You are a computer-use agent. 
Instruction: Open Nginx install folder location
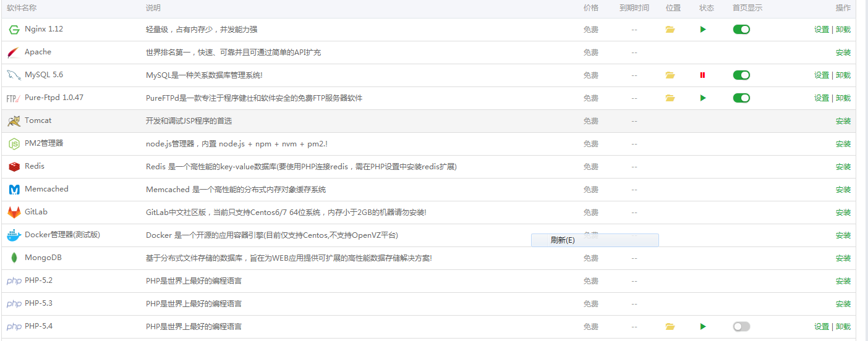click(x=670, y=30)
